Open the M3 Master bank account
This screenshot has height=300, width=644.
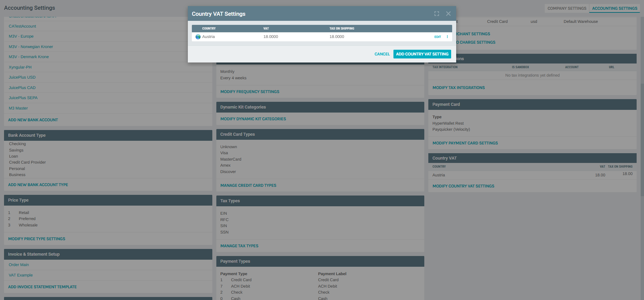tap(18, 108)
